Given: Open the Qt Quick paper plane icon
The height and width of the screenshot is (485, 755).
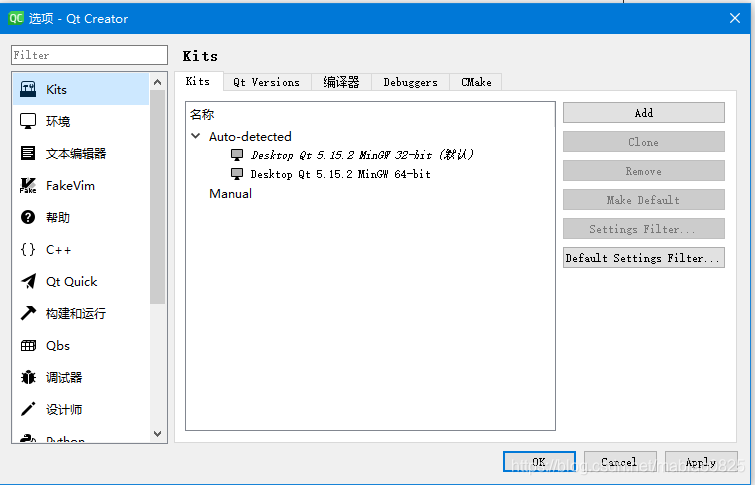Looking at the screenshot, I should [28, 281].
